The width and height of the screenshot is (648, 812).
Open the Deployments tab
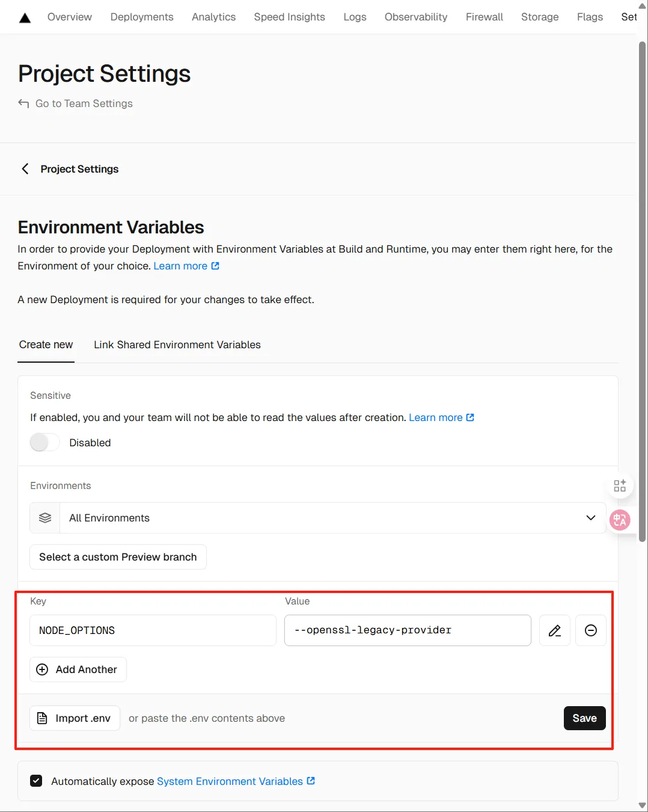(142, 17)
